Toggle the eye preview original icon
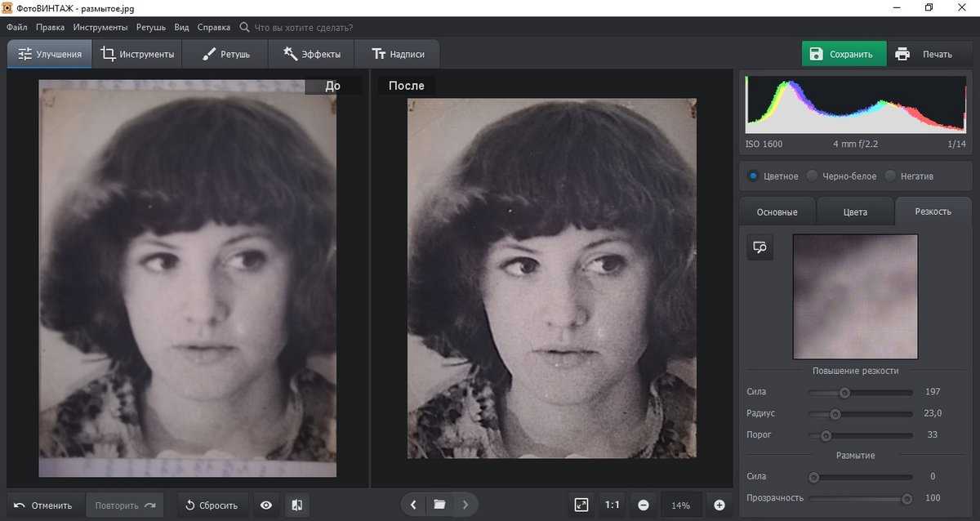Viewport: 980px width, 521px height. [266, 505]
